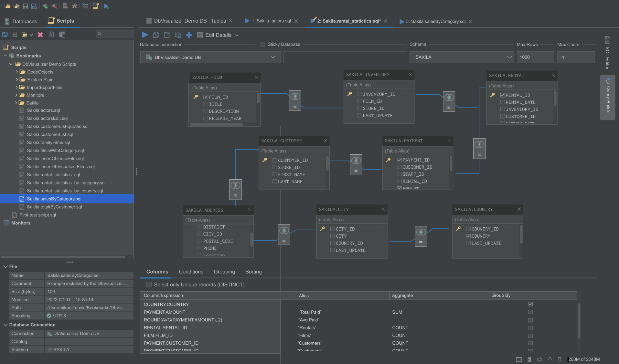Click the join icon between INVENTORY and RENTAL
The height and width of the screenshot is (364, 619).
pyautogui.click(x=449, y=101)
